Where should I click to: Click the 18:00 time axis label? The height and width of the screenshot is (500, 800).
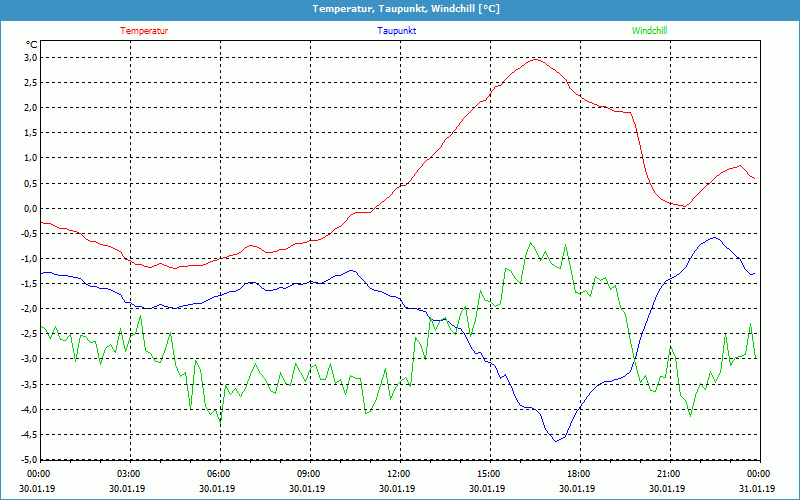point(580,474)
